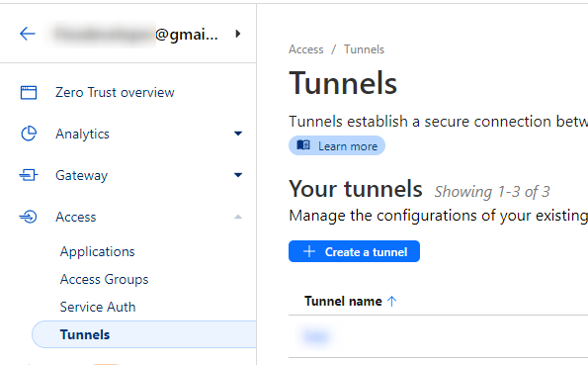Select the highlighted Tunnels menu item
Screen dimensions: 588x365
[144, 334]
